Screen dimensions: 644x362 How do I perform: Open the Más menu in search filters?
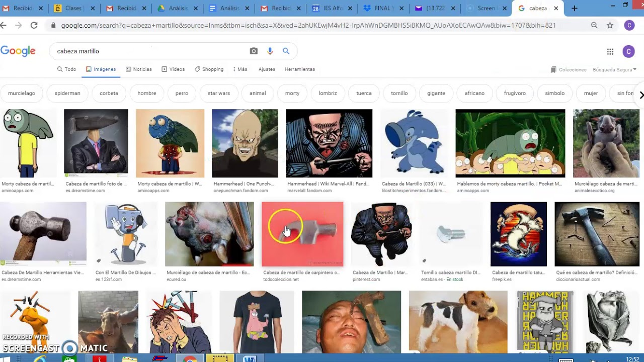pos(239,69)
